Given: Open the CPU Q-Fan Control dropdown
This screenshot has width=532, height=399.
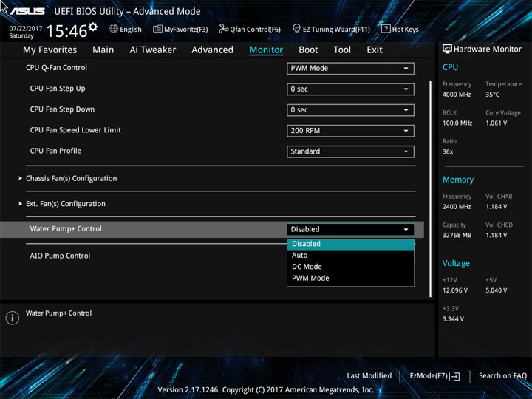Looking at the screenshot, I should pyautogui.click(x=350, y=68).
